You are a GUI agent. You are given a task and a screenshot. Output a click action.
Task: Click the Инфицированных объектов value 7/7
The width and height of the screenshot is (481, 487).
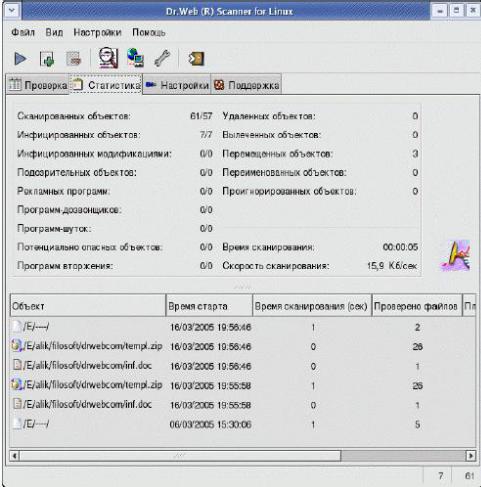(206, 135)
